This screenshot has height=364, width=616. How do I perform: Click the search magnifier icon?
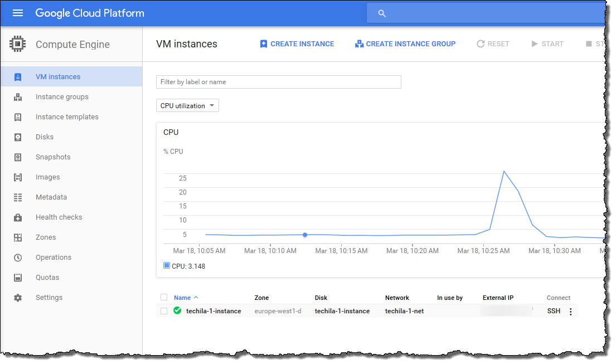382,13
